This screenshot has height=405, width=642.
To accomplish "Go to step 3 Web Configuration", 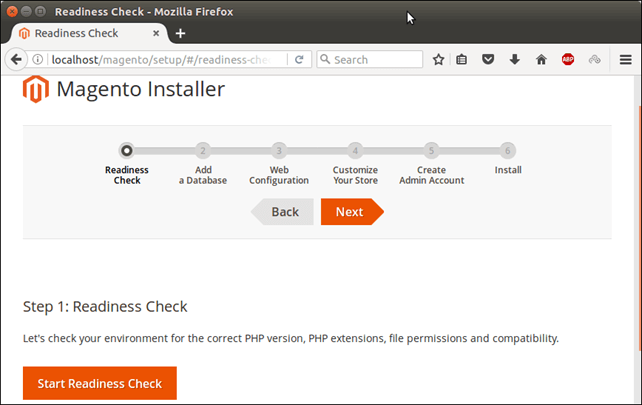I will click(x=279, y=151).
